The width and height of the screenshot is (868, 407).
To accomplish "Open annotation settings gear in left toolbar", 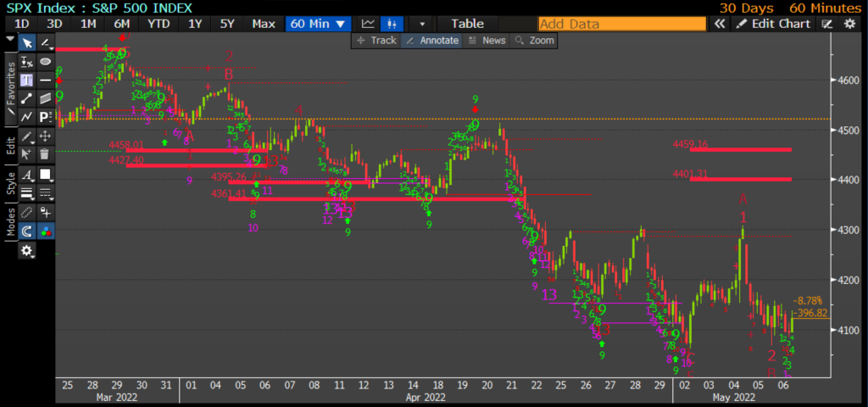I will tap(26, 251).
